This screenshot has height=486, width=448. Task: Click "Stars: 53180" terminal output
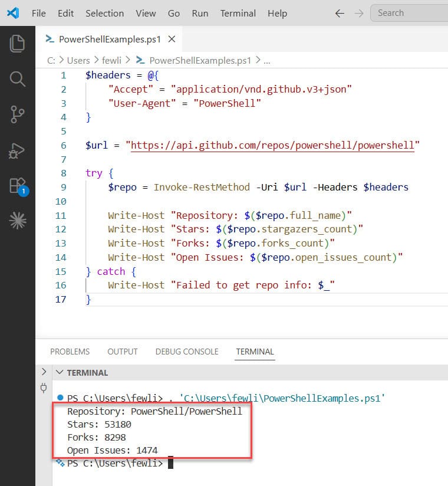coord(99,424)
